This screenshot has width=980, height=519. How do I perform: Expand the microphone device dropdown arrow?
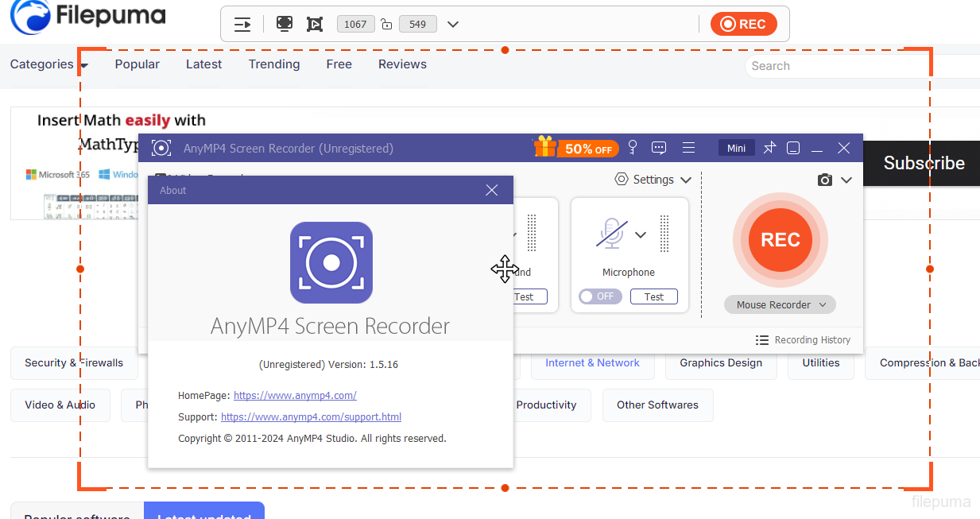[641, 234]
